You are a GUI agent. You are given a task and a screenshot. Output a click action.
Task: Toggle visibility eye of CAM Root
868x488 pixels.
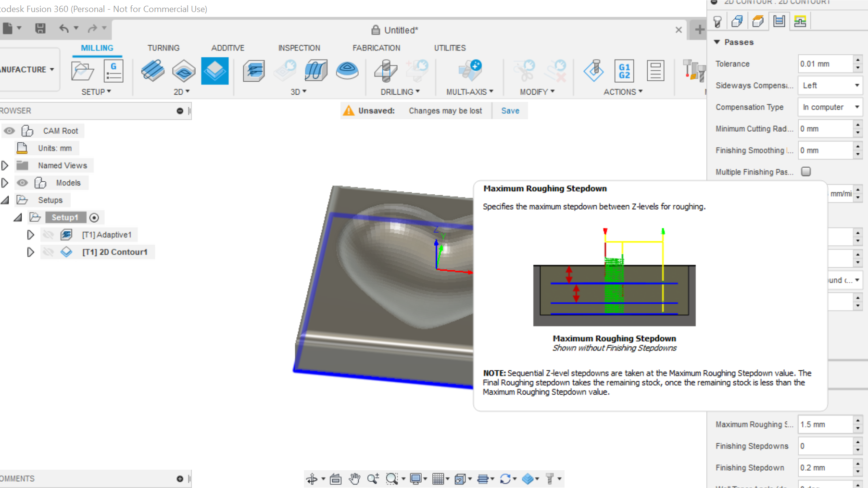click(x=9, y=131)
